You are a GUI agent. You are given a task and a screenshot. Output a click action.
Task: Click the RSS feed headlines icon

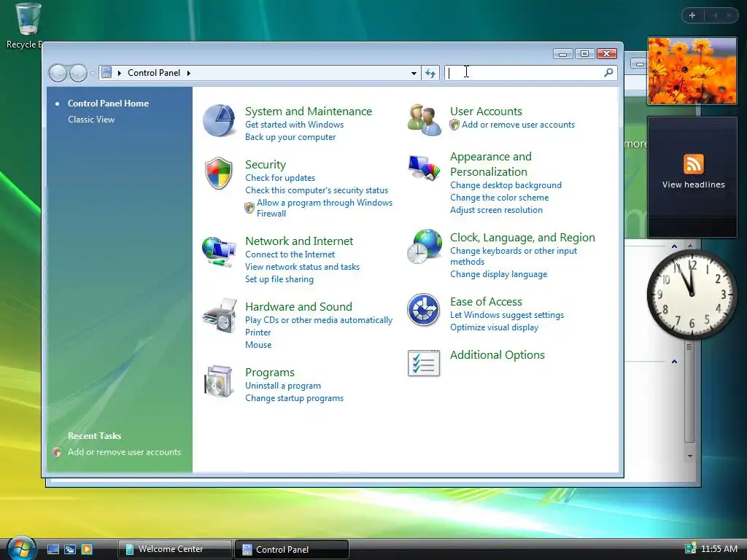[693, 164]
